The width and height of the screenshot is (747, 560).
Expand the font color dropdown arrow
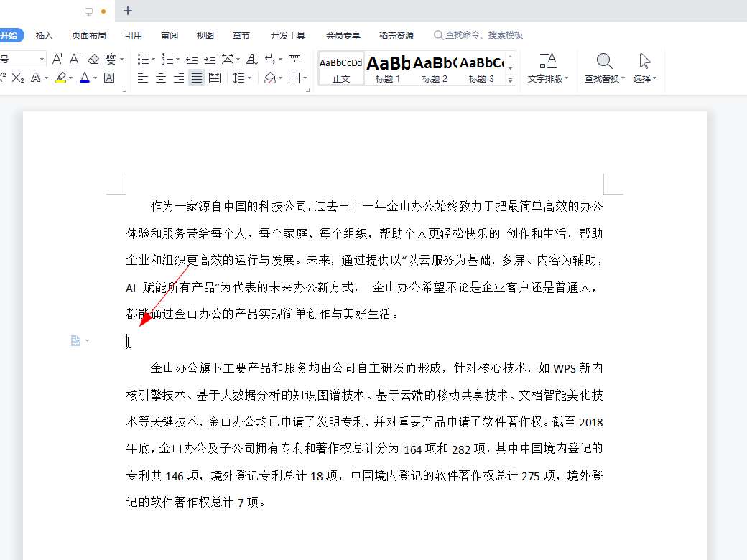click(95, 78)
